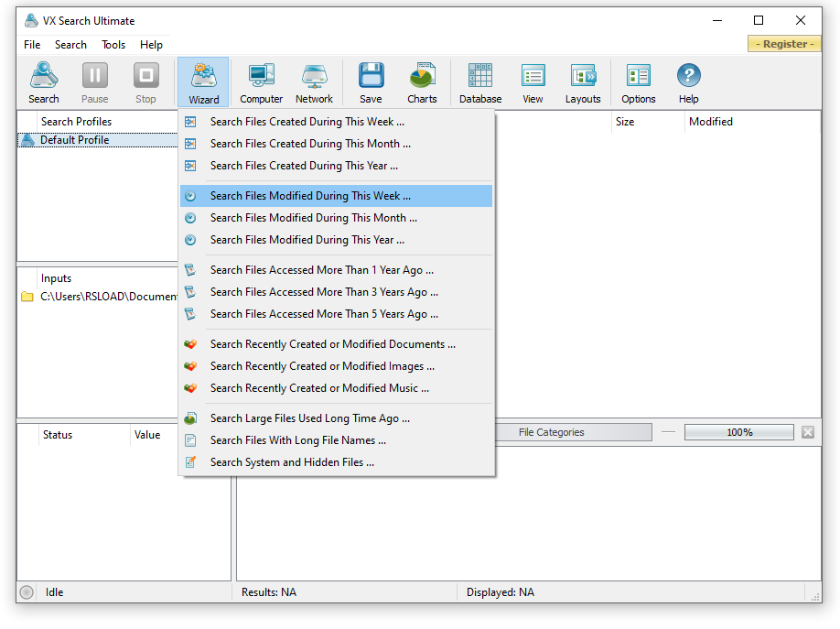The width and height of the screenshot is (840, 629).
Task: Choose Search Recently Created or Modified Documents
Action: point(336,343)
